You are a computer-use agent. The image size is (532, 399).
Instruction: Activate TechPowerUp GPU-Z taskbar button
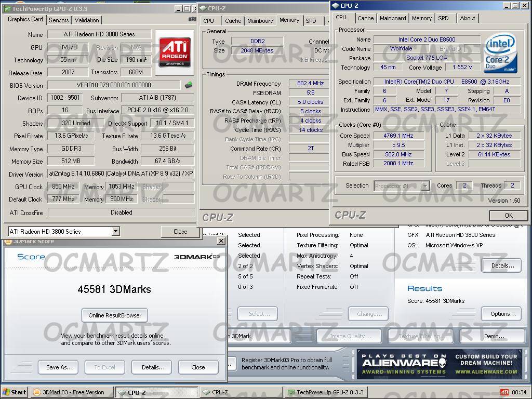coord(326,392)
